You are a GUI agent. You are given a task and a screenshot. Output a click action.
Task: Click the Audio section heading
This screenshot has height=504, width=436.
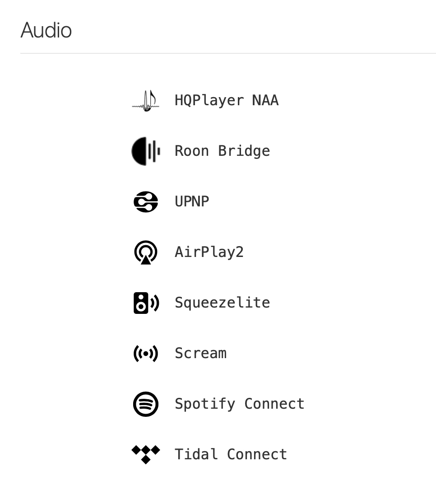(x=46, y=30)
